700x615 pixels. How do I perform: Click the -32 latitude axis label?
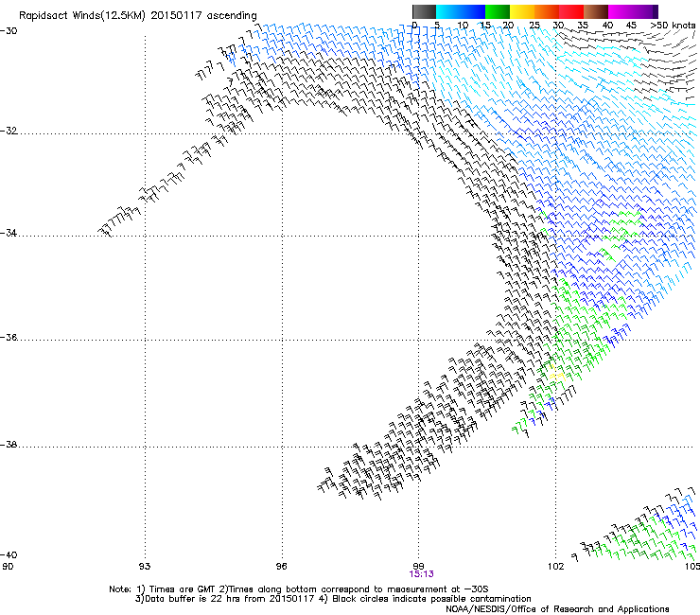pos(9,131)
